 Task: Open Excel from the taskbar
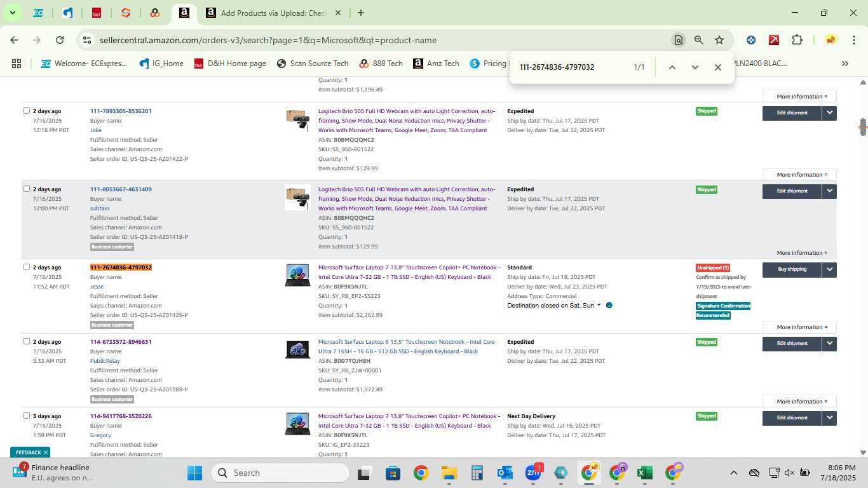(x=644, y=473)
